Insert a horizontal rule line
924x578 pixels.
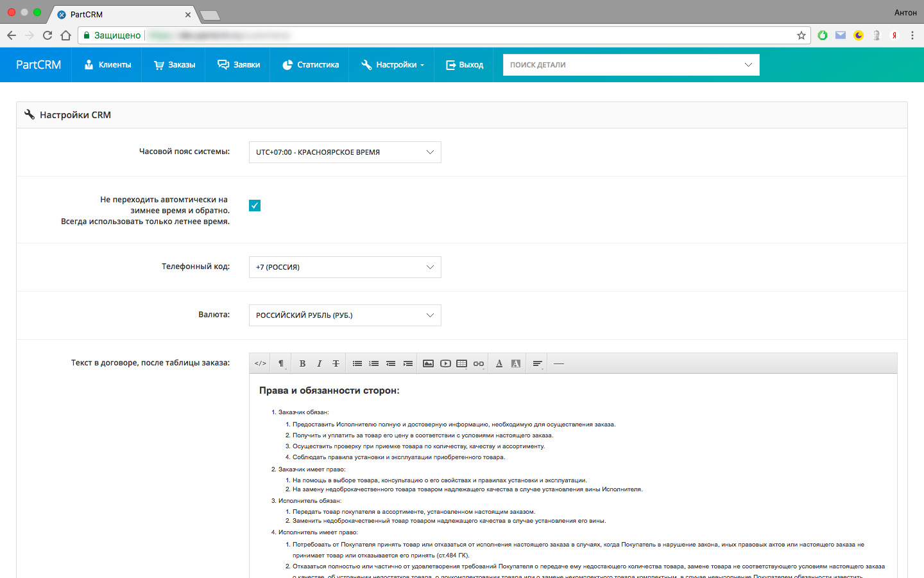tap(559, 363)
